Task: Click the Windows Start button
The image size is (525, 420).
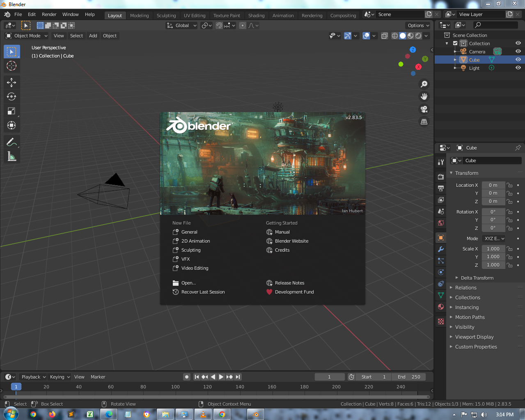Action: click(x=11, y=414)
